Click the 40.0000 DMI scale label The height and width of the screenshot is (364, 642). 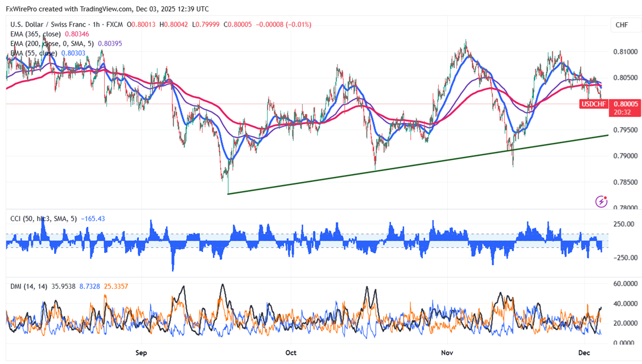coord(625,304)
